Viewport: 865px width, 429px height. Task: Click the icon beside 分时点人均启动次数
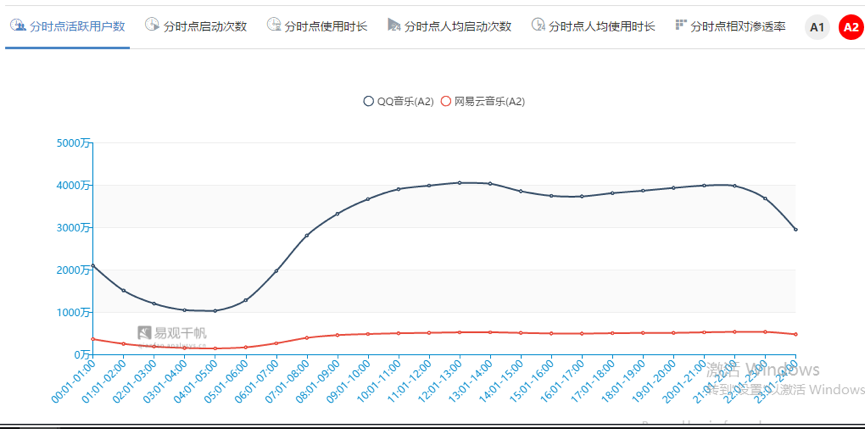pyautogui.click(x=394, y=25)
